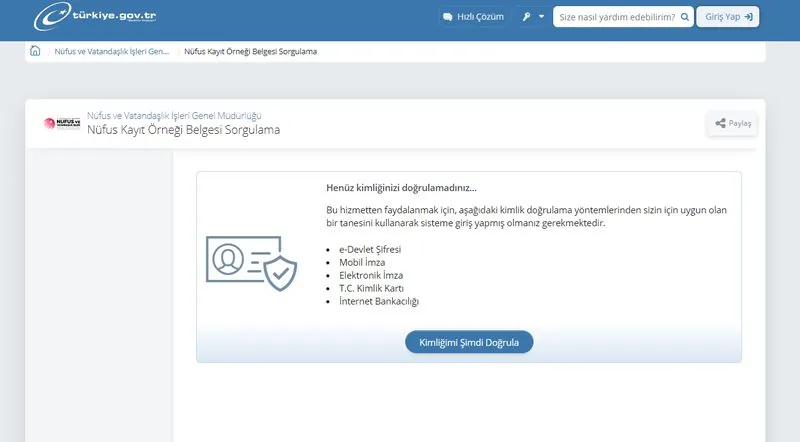Click the page heading Nüfus Kayıt Örneği Belgesi Sorgulama
This screenshot has height=442, width=800.
tap(183, 130)
